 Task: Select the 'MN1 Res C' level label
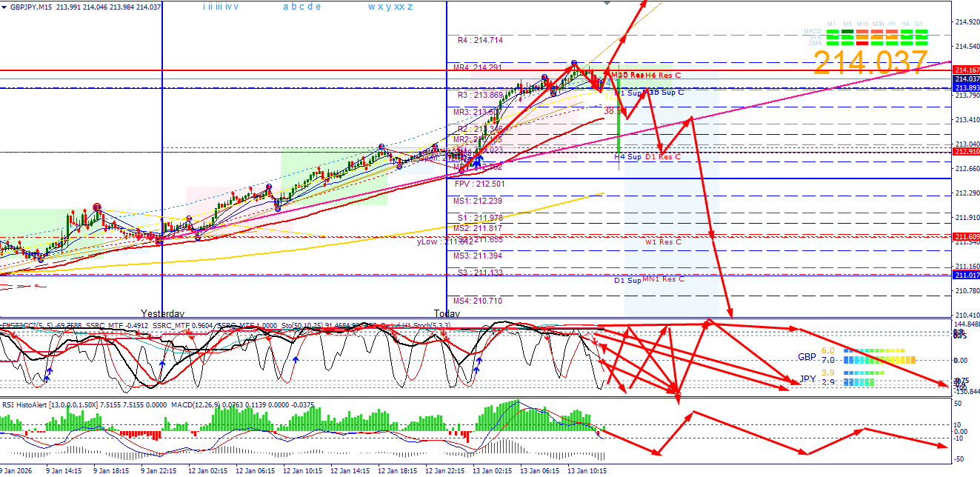coord(664,279)
